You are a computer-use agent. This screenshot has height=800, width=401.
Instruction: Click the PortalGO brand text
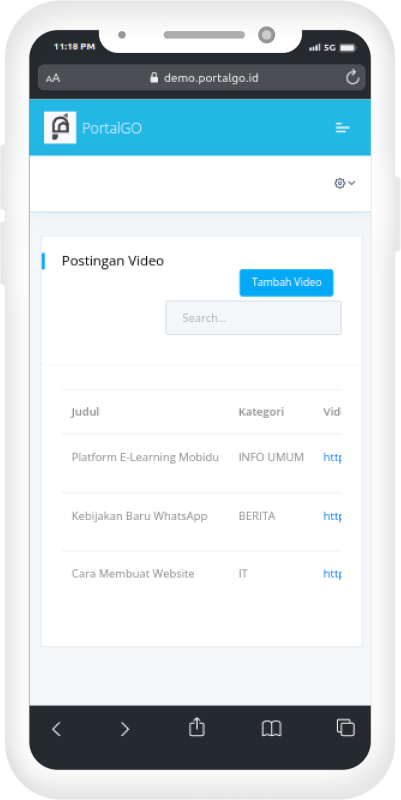[112, 128]
